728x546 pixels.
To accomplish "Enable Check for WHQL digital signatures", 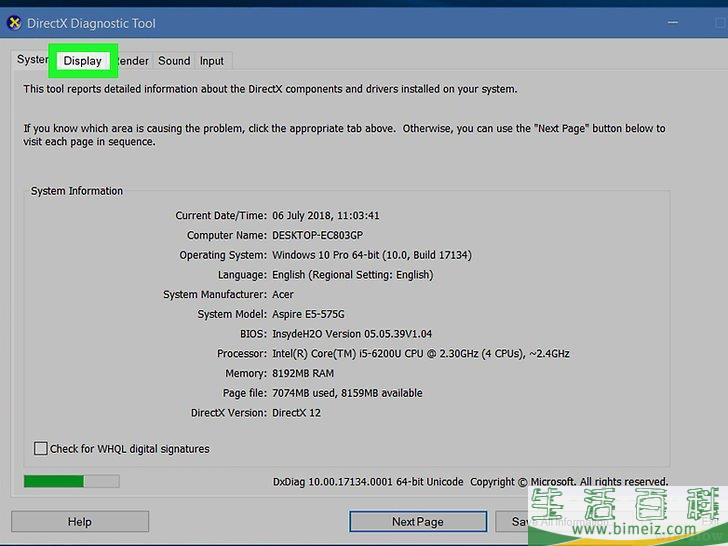I will point(41,449).
